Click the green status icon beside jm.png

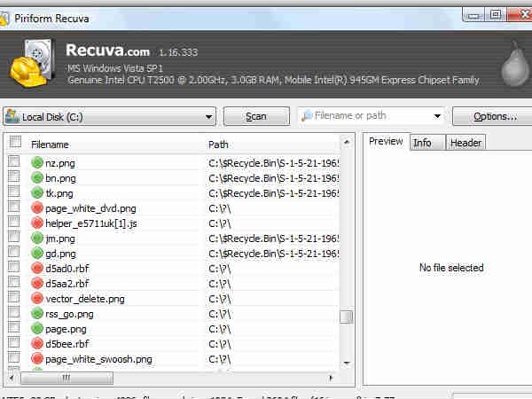point(37,238)
